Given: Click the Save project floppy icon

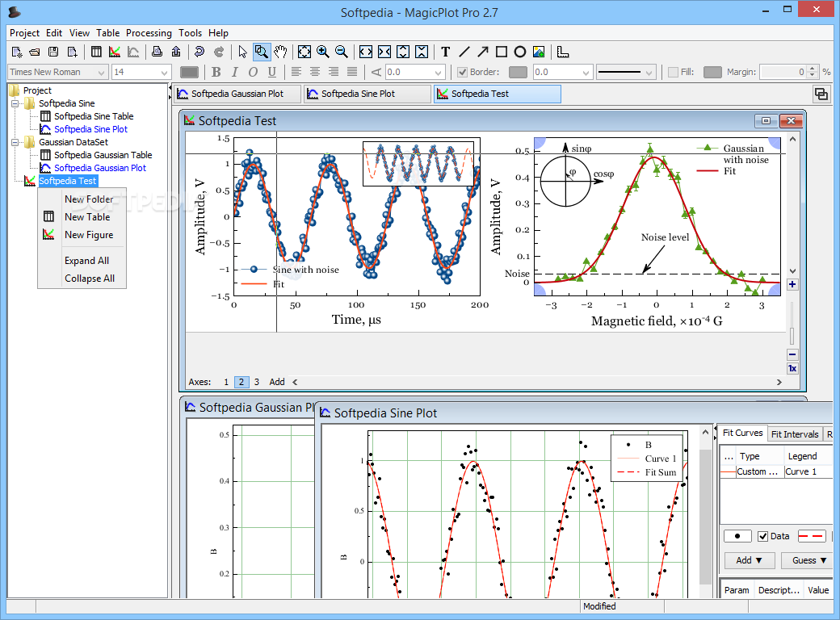Looking at the screenshot, I should (53, 52).
